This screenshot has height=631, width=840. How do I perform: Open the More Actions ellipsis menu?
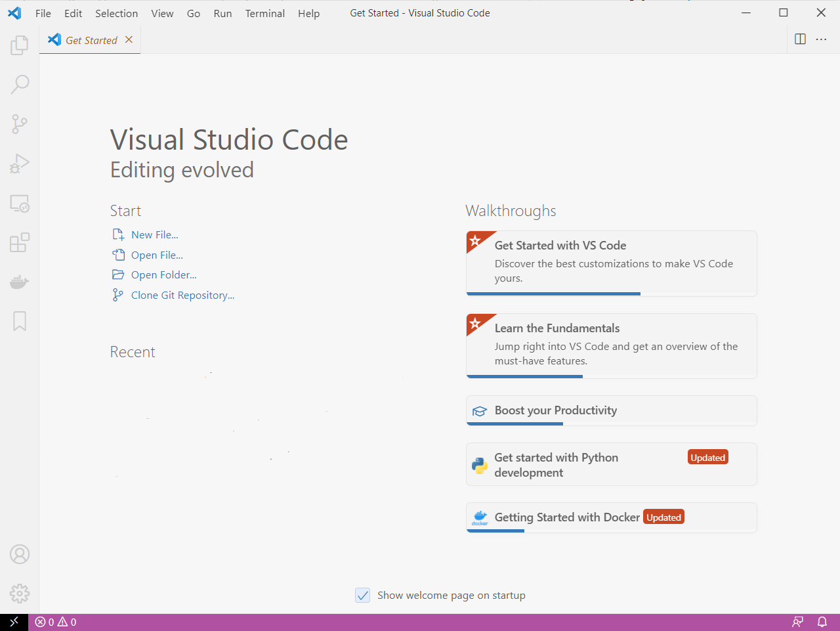tap(821, 39)
